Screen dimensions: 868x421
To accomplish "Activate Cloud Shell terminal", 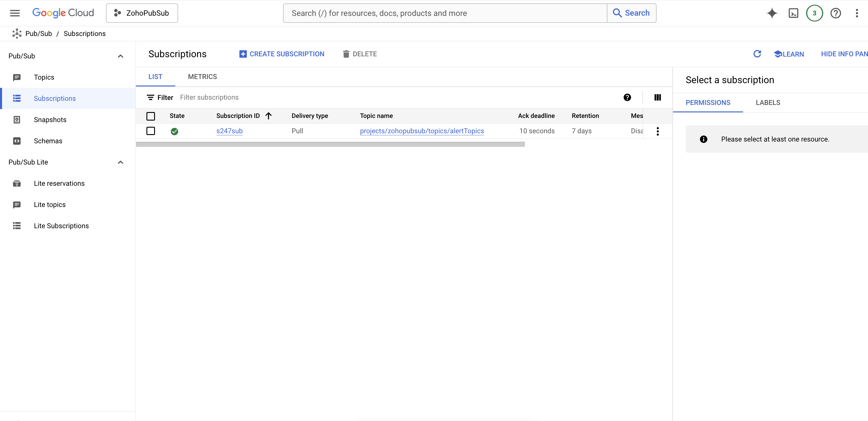I will [x=793, y=13].
